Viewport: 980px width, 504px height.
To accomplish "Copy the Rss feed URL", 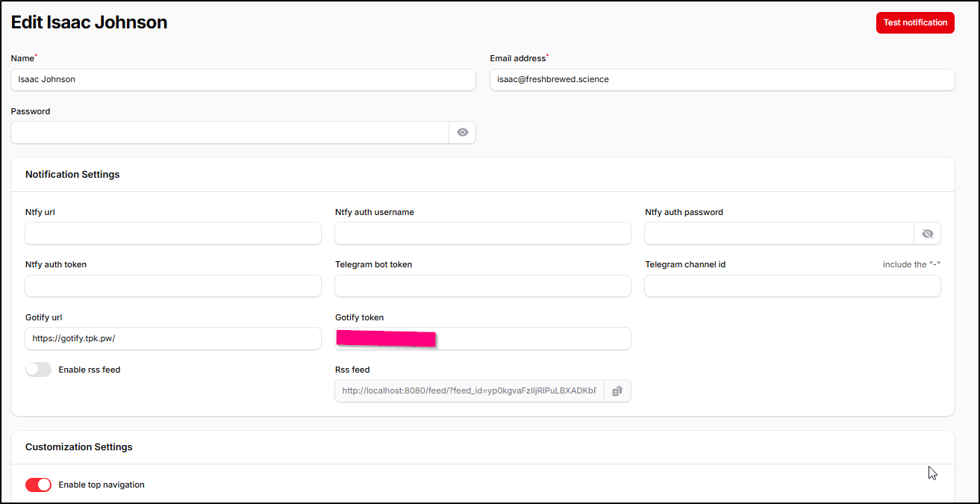I will coord(617,391).
